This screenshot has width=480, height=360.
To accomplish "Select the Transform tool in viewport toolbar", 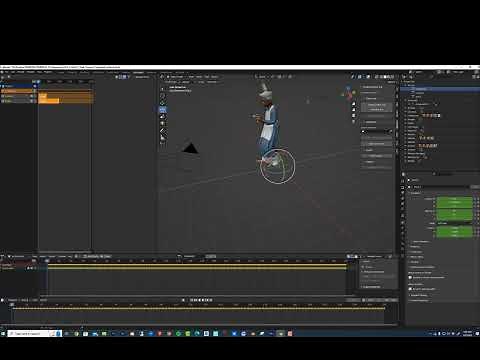I will pyautogui.click(x=162, y=123).
